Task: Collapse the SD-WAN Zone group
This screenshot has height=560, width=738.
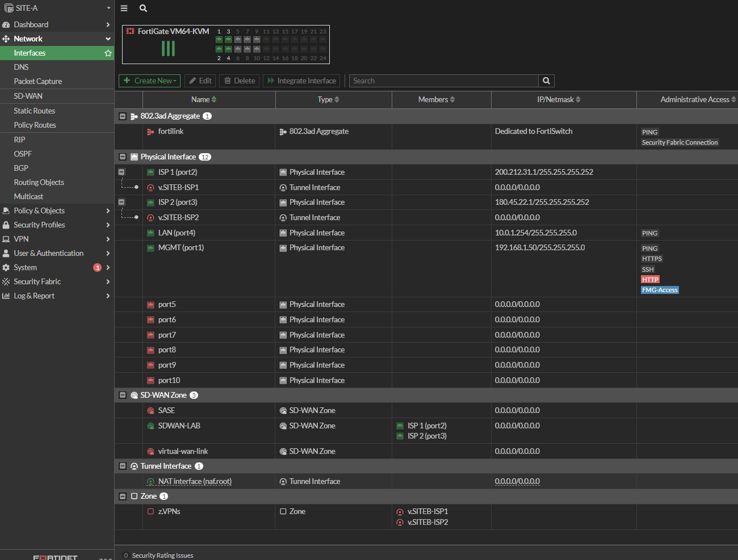Action: (x=122, y=395)
